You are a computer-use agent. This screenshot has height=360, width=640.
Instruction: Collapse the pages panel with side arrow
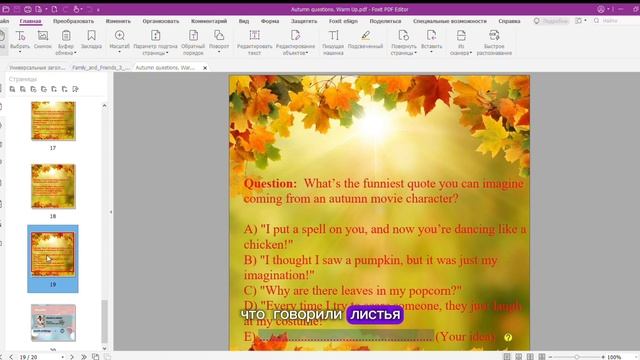click(x=111, y=212)
